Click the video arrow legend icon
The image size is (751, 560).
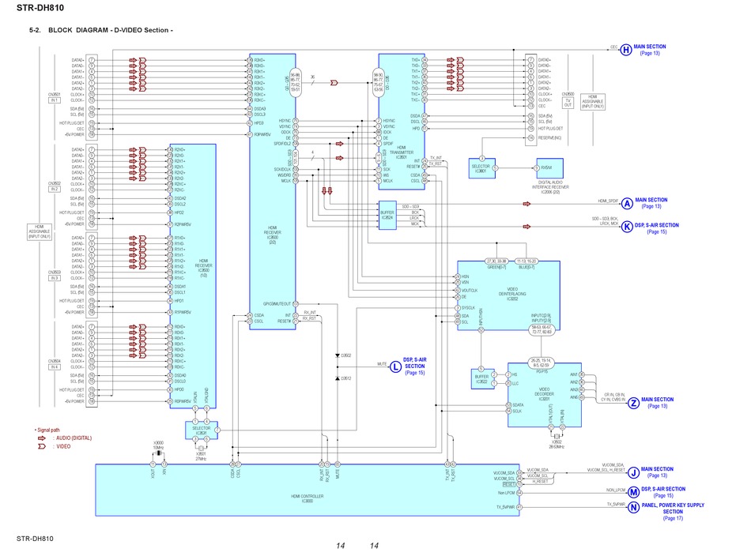tap(42, 446)
